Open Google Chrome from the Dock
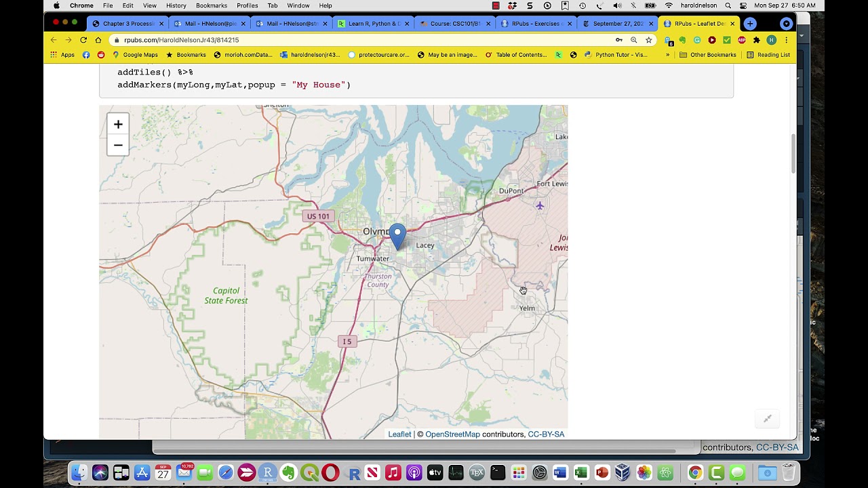The width and height of the screenshot is (868, 488). 695,472
